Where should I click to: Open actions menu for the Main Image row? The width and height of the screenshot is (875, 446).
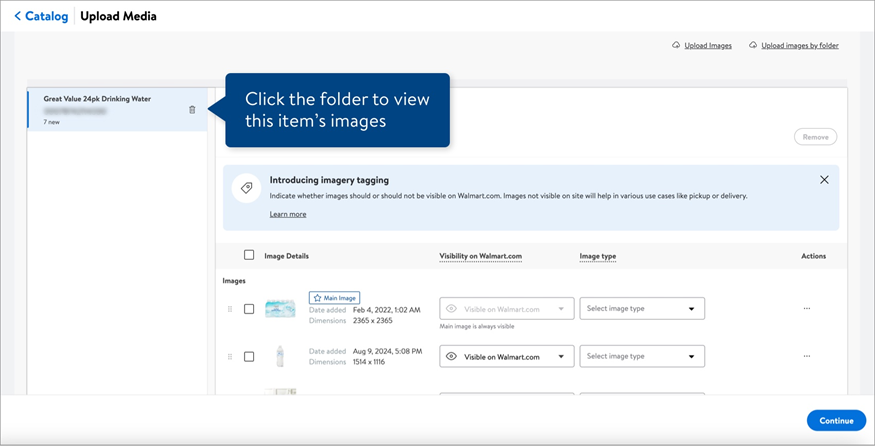click(x=807, y=309)
